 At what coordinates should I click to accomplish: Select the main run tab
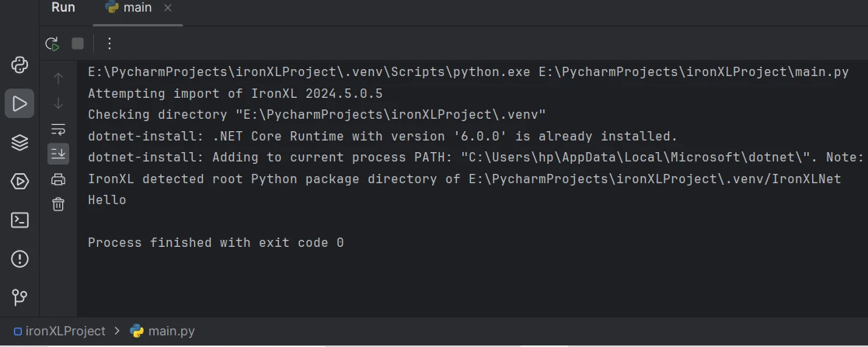click(128, 8)
